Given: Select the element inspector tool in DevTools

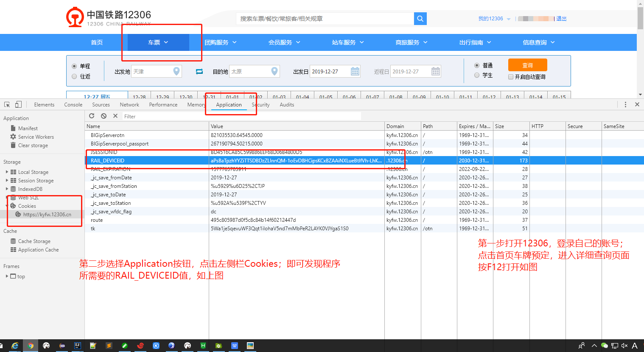Looking at the screenshot, I should 7,104.
